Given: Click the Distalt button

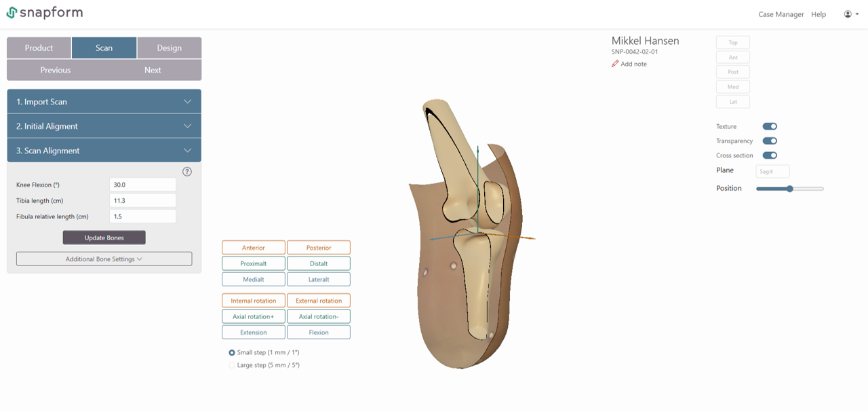Looking at the screenshot, I should pos(319,263).
